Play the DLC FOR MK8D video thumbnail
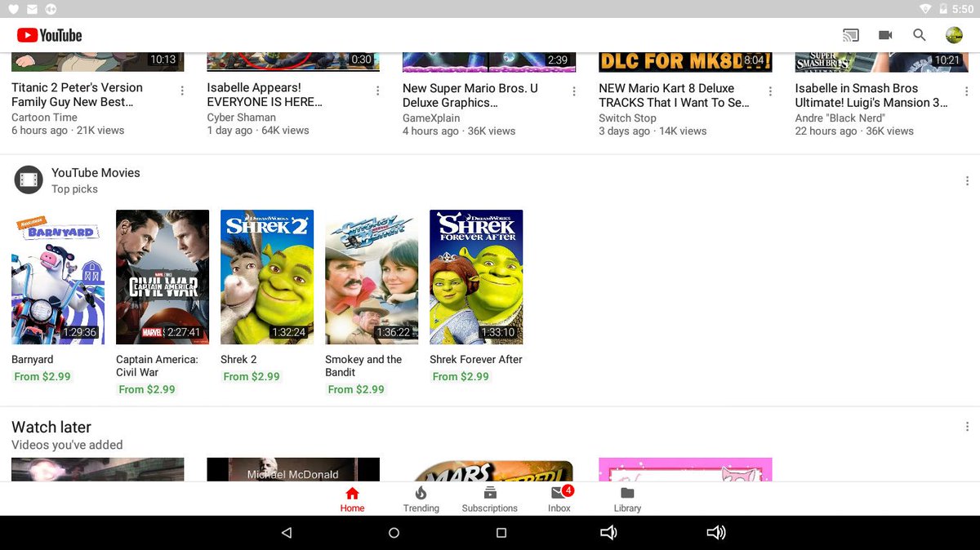This screenshot has height=550, width=980. point(685,62)
